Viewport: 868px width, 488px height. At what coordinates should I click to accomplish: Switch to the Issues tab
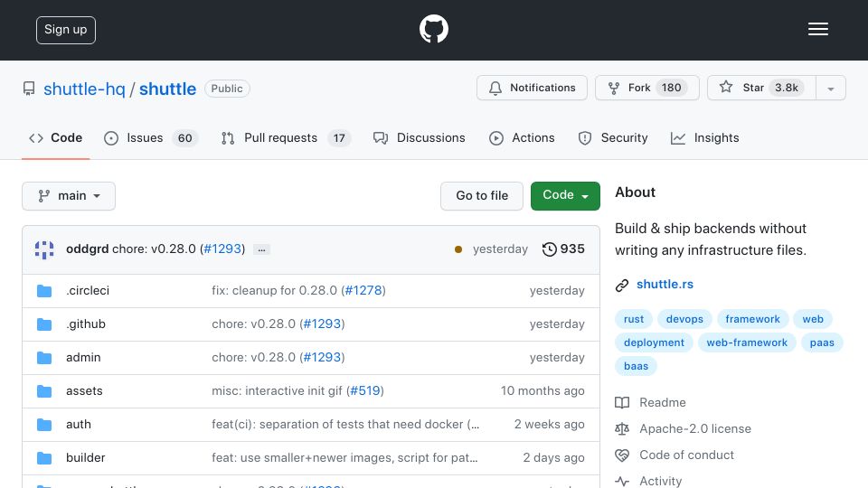pos(151,137)
